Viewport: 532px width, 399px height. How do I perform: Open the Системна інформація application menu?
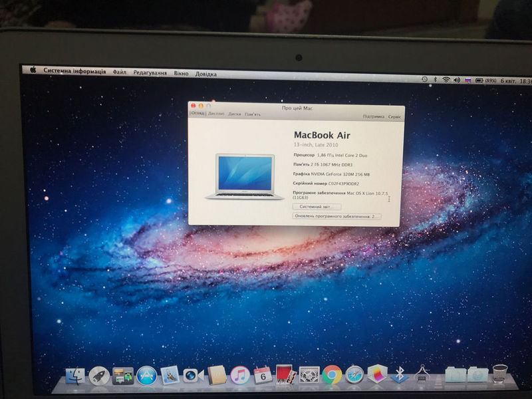[74, 71]
